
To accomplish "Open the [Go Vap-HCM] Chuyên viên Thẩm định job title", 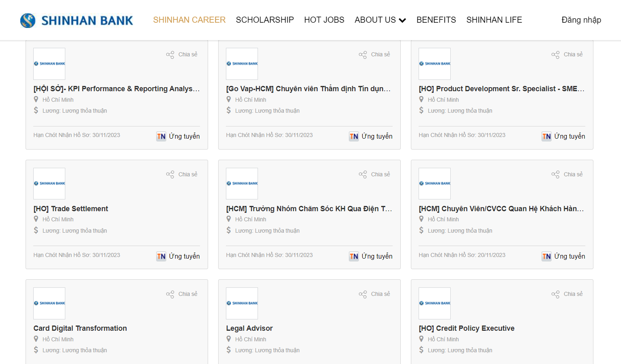I will pyautogui.click(x=308, y=89).
